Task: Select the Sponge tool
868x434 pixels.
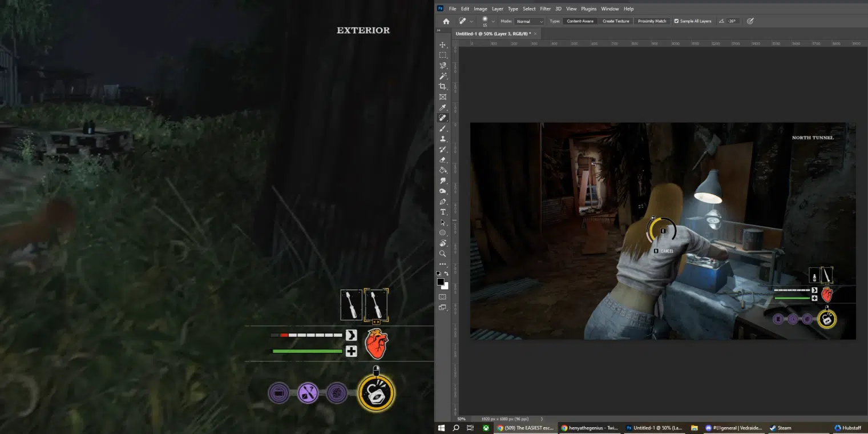Action: click(442, 191)
